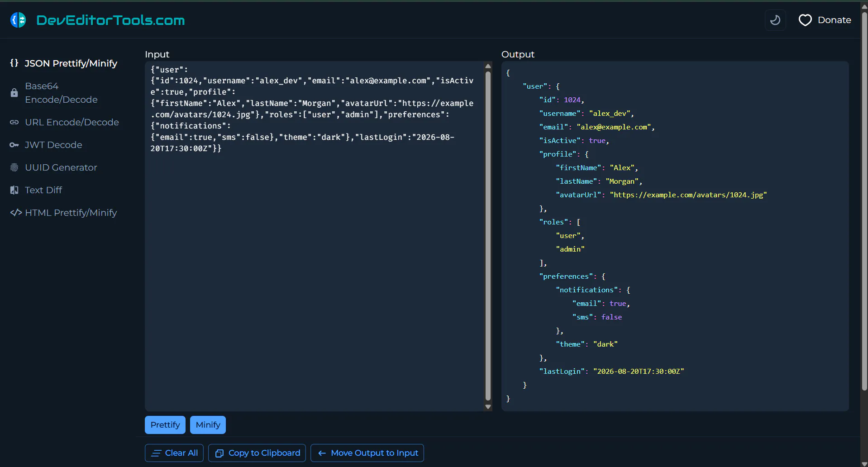Select JSON Prettify/Minify menu item
This screenshot has height=467, width=868.
point(71,63)
